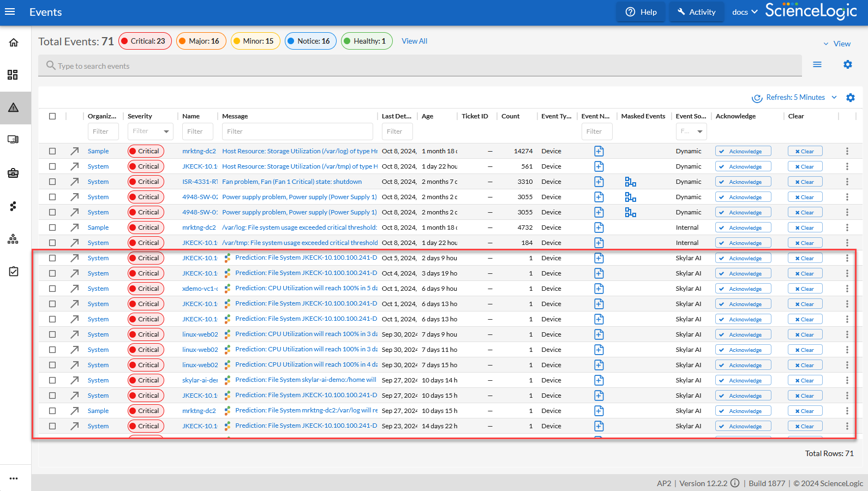868x491 pixels.
Task: Select the Events warning triangle sidebar icon
Action: pyautogui.click(x=14, y=107)
